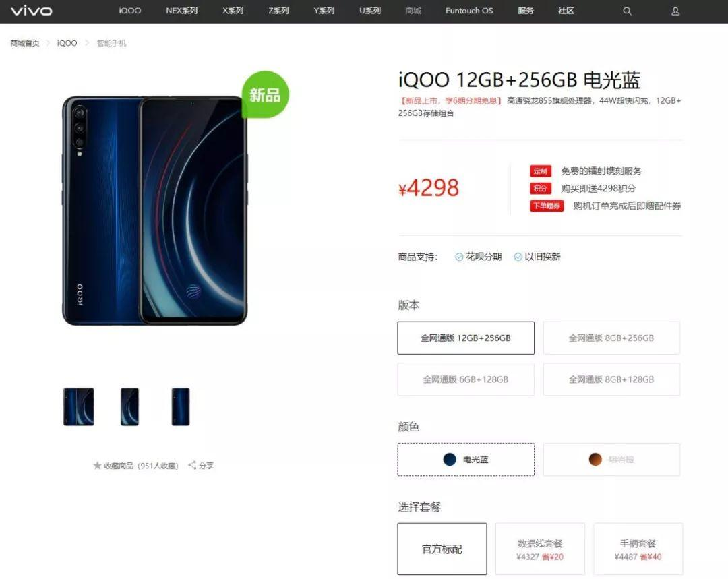The height and width of the screenshot is (579, 728).
Task: Open the NEX系列 menu
Action: pyautogui.click(x=181, y=11)
